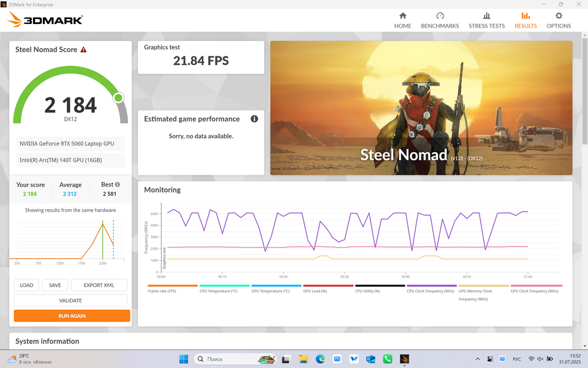Toggle GPU Load (%) legend series

point(328,289)
